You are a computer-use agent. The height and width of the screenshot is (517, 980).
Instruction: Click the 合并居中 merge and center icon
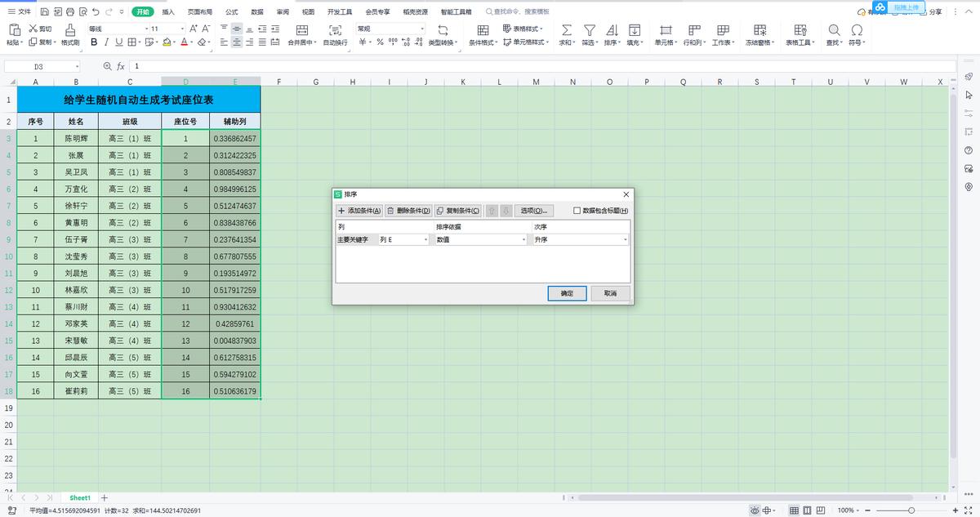point(302,29)
